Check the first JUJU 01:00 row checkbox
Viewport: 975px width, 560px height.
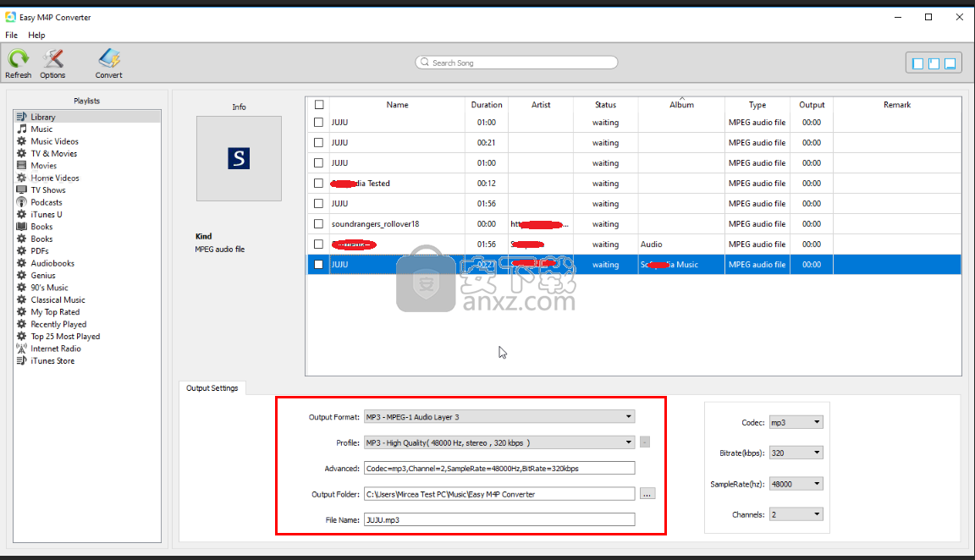tap(318, 123)
